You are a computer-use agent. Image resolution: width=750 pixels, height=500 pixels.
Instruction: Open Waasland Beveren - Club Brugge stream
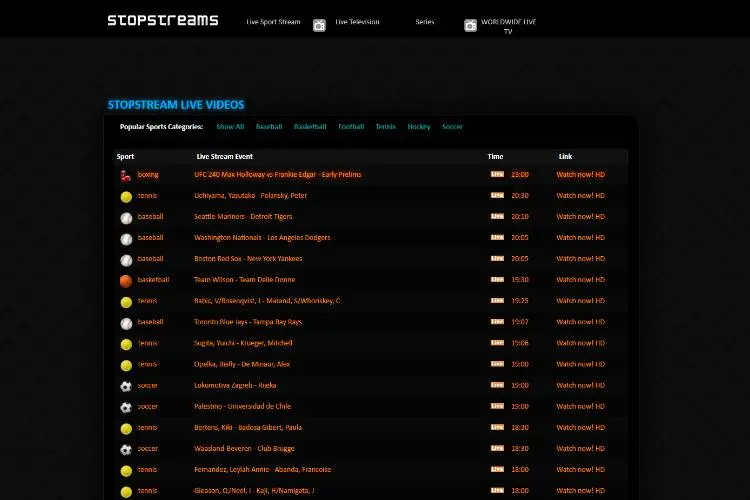tap(244, 448)
